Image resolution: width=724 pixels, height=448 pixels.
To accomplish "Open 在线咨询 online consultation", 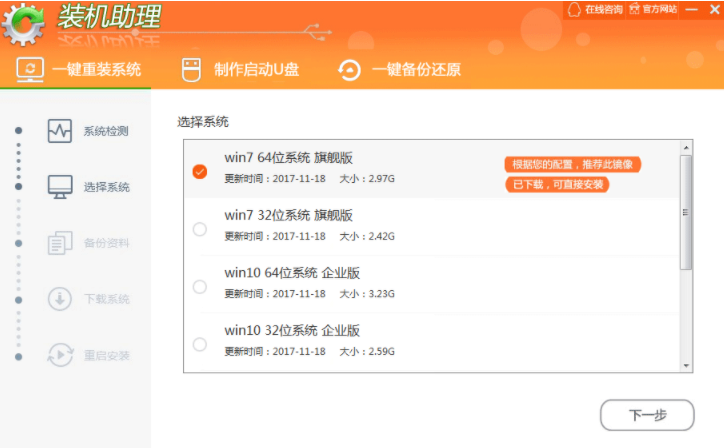I will [595, 9].
